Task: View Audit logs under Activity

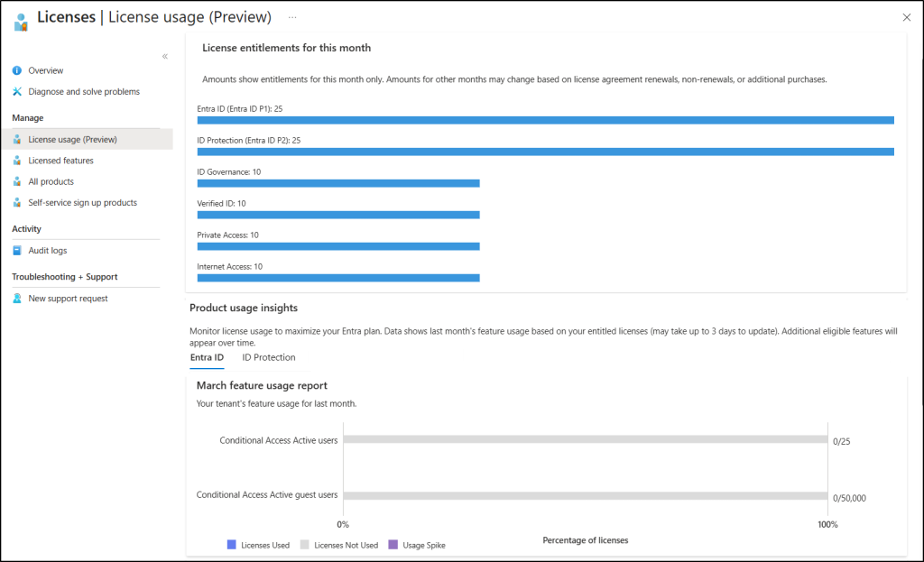Action: tap(49, 250)
